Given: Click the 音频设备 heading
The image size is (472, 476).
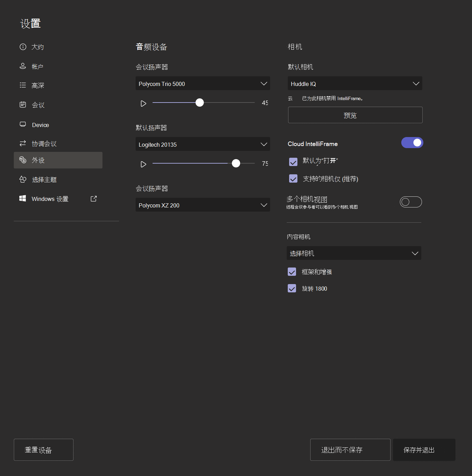Looking at the screenshot, I should point(151,47).
